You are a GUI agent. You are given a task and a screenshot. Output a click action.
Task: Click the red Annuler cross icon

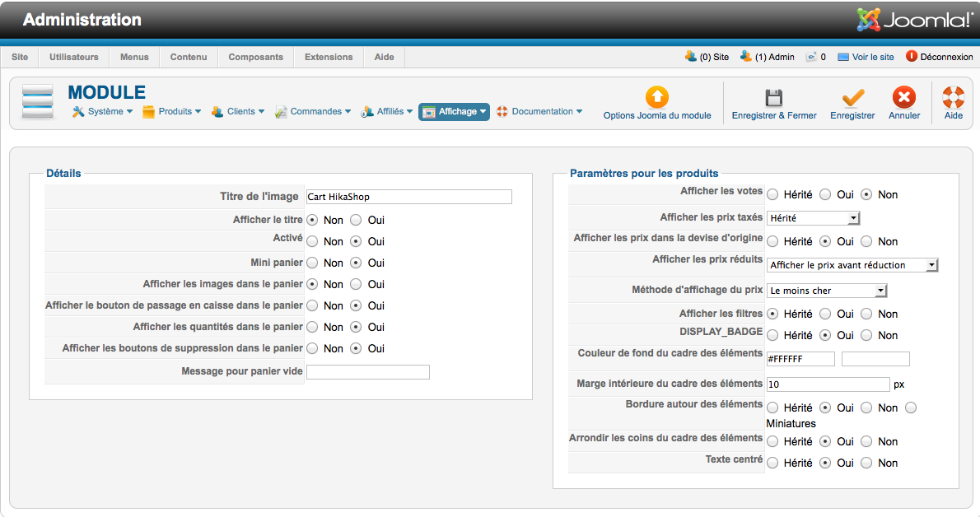[904, 98]
